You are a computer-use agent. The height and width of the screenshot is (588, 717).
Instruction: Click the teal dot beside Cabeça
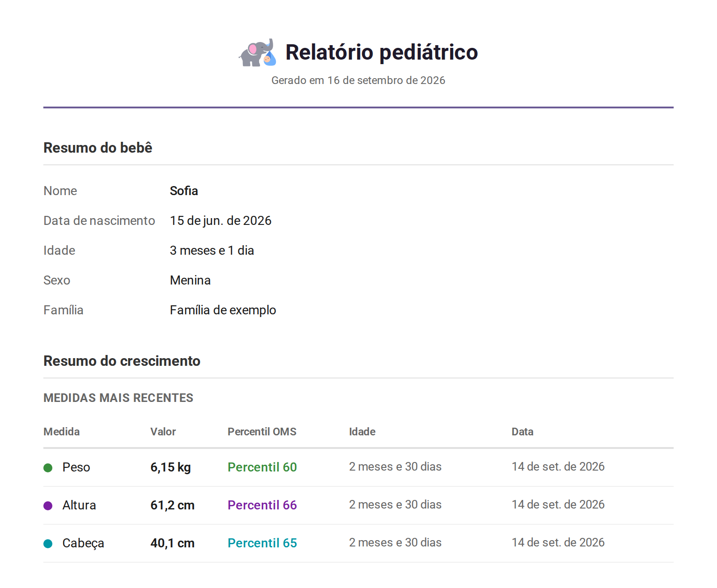tap(48, 543)
